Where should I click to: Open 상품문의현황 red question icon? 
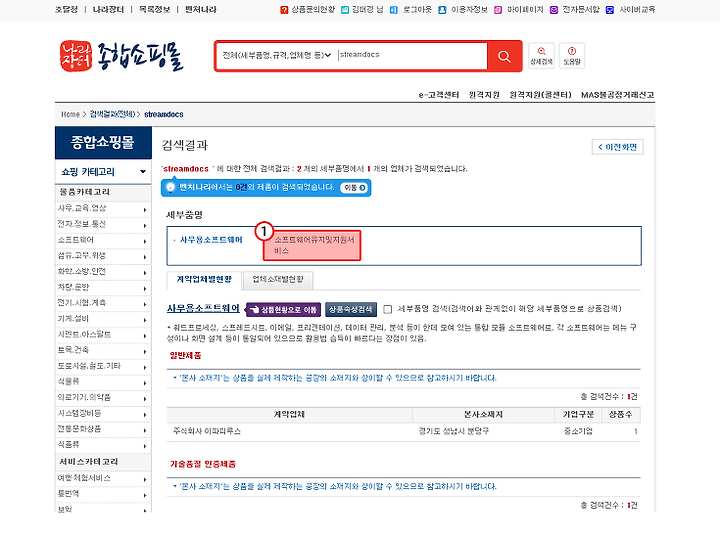[x=284, y=10]
